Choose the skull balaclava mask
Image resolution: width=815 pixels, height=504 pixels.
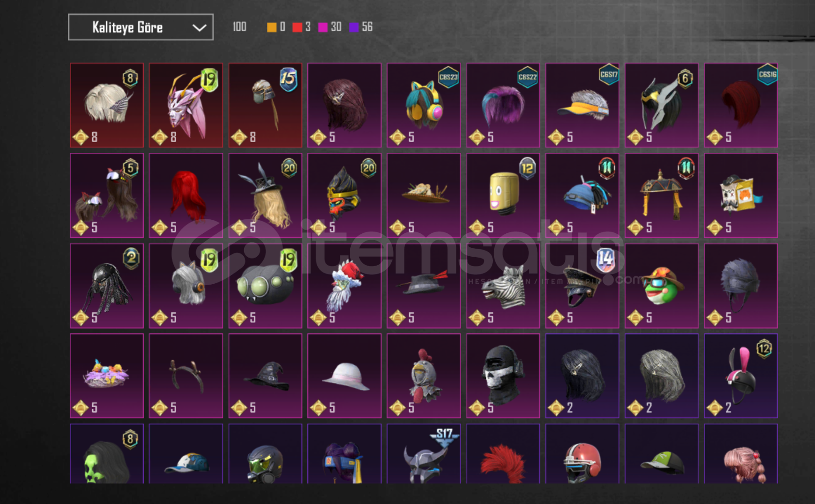[503, 376]
